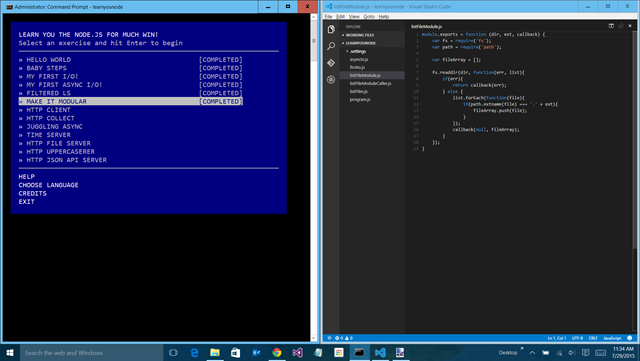640x361 pixels.
Task: Open Visual Studio from the taskbar
Action: coord(298,352)
